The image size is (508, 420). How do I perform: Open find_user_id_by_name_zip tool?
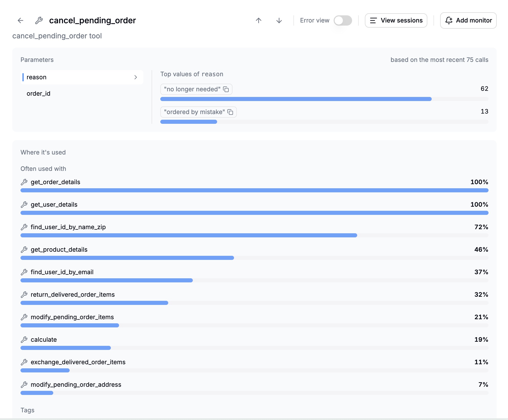68,227
